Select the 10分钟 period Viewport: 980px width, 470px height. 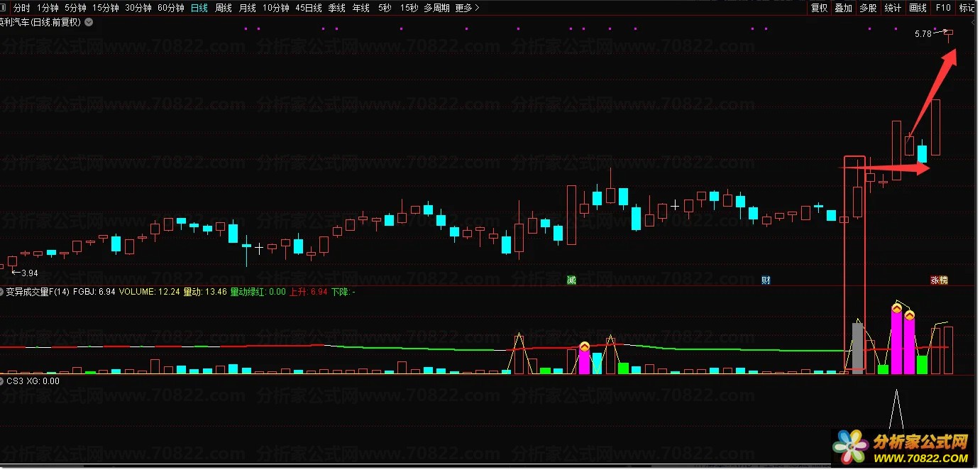pyautogui.click(x=276, y=8)
